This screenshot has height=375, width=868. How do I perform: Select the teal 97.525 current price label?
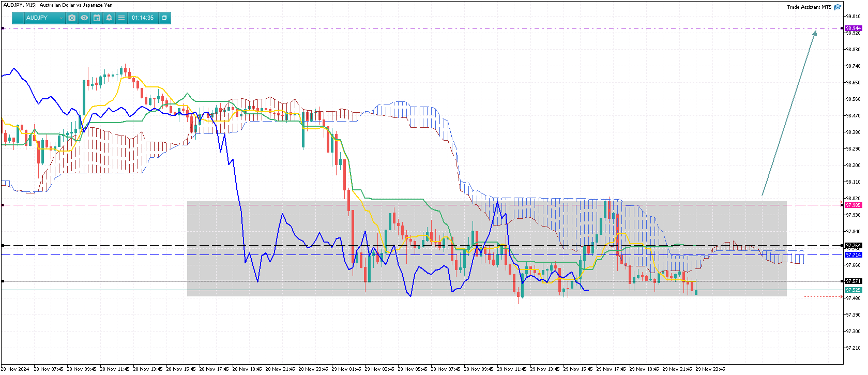[853, 290]
